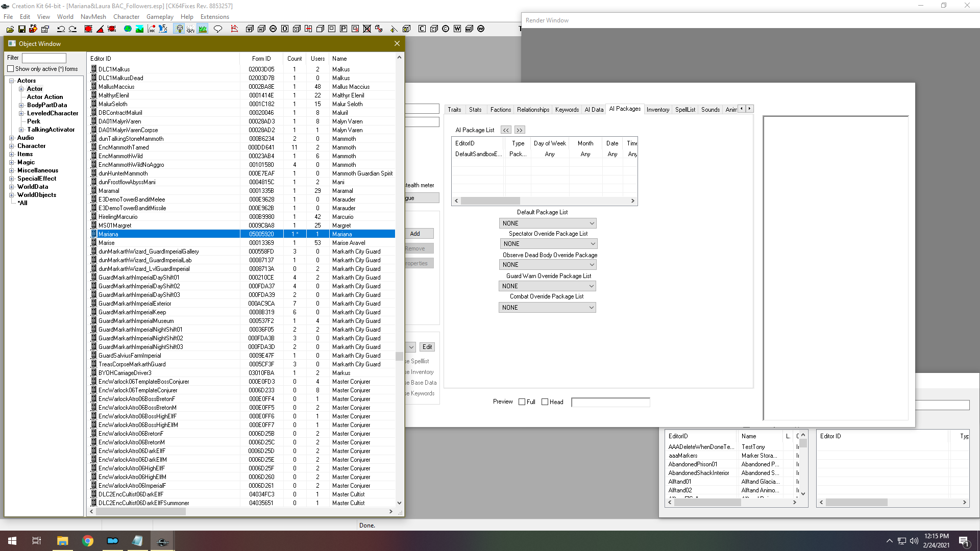Focus the Object Window Filter field
Image resolution: width=980 pixels, height=551 pixels.
click(44, 58)
